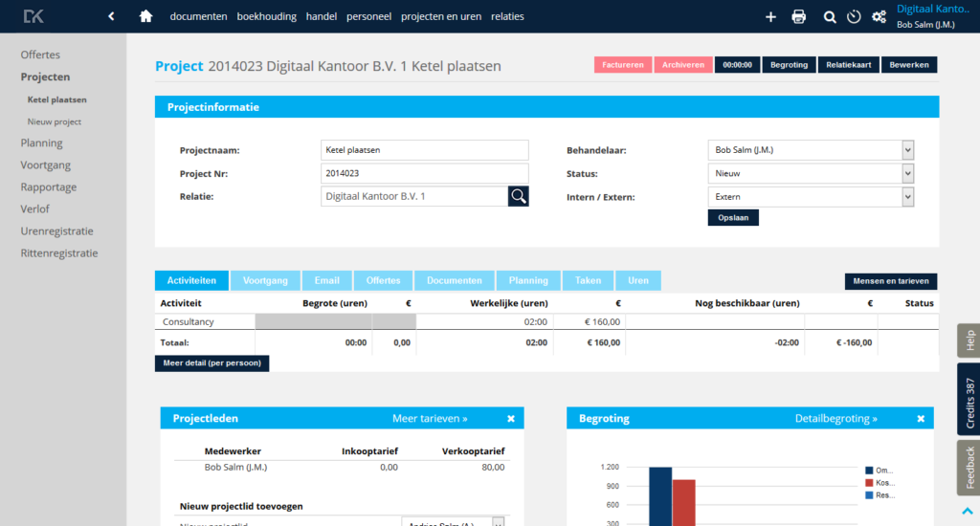980x526 pixels.
Task: Click the Consultancy activity row
Action: point(546,321)
